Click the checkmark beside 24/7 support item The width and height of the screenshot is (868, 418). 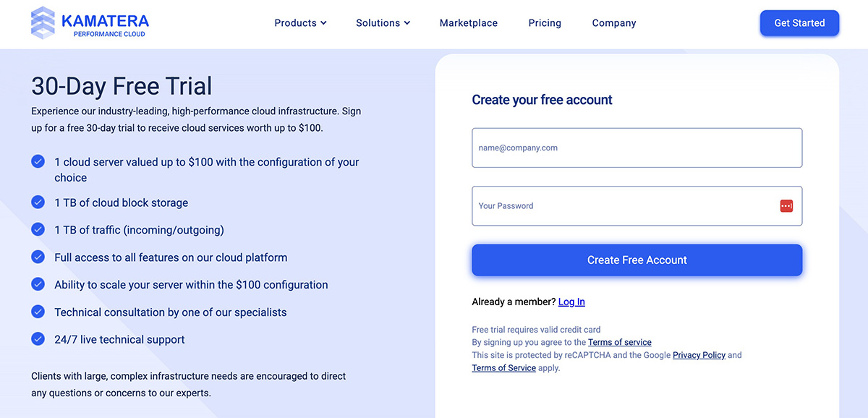coord(38,338)
